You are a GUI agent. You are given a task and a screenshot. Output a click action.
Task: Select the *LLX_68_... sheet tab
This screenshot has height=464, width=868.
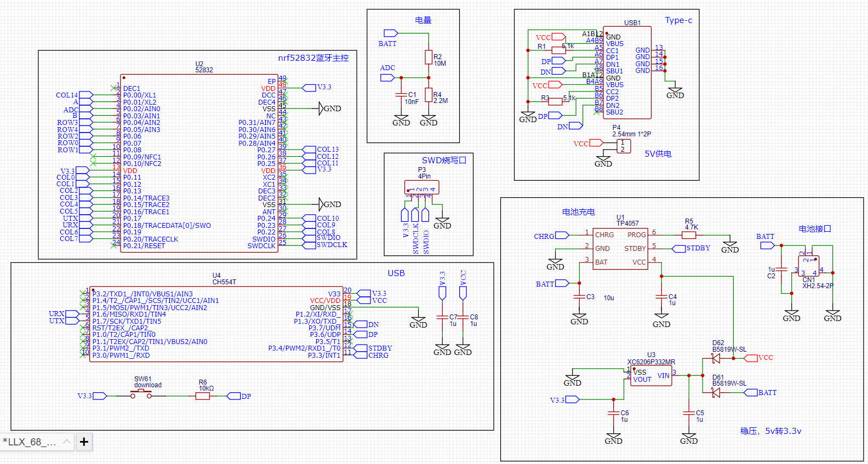click(x=36, y=442)
